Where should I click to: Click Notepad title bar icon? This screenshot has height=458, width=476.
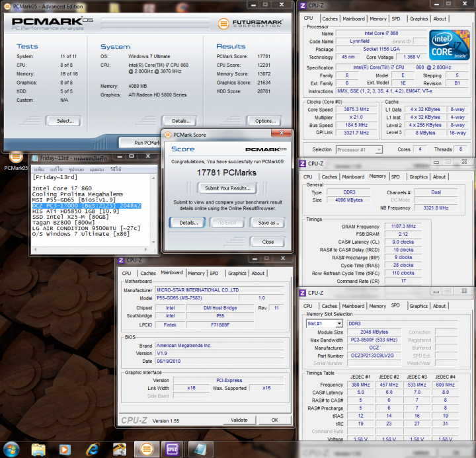click(x=34, y=158)
